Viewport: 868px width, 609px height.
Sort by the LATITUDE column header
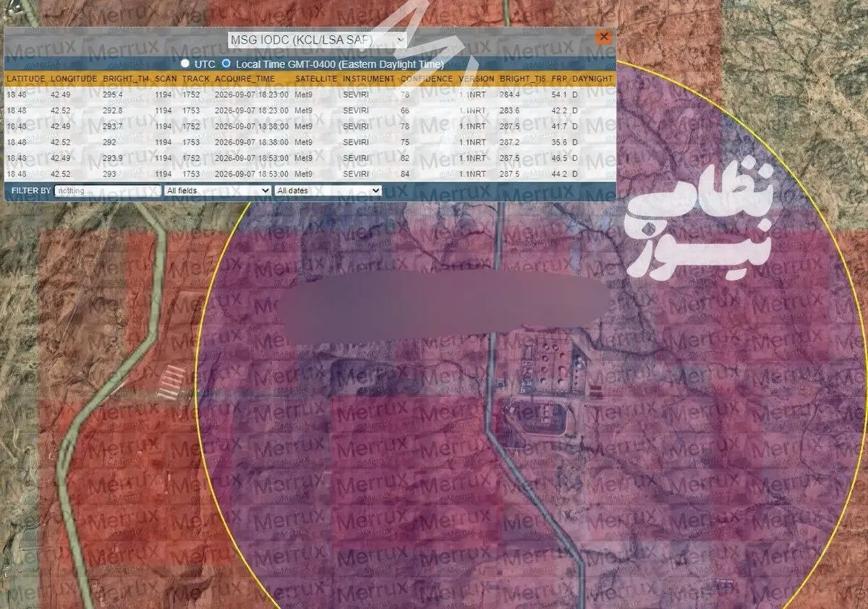pos(26,78)
